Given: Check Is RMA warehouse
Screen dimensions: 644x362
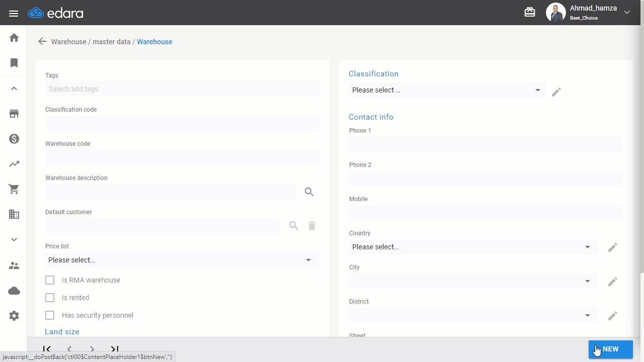Looking at the screenshot, I should (x=50, y=280).
